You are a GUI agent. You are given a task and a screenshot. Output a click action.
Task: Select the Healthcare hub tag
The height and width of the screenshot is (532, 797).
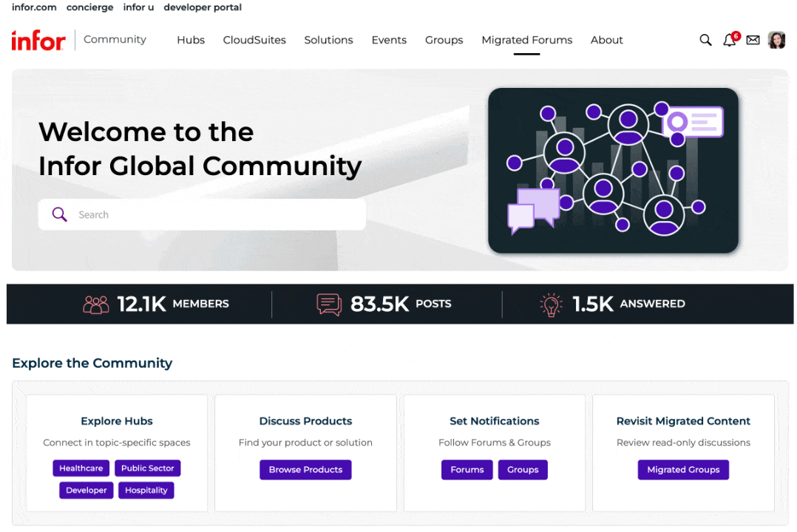click(x=81, y=468)
